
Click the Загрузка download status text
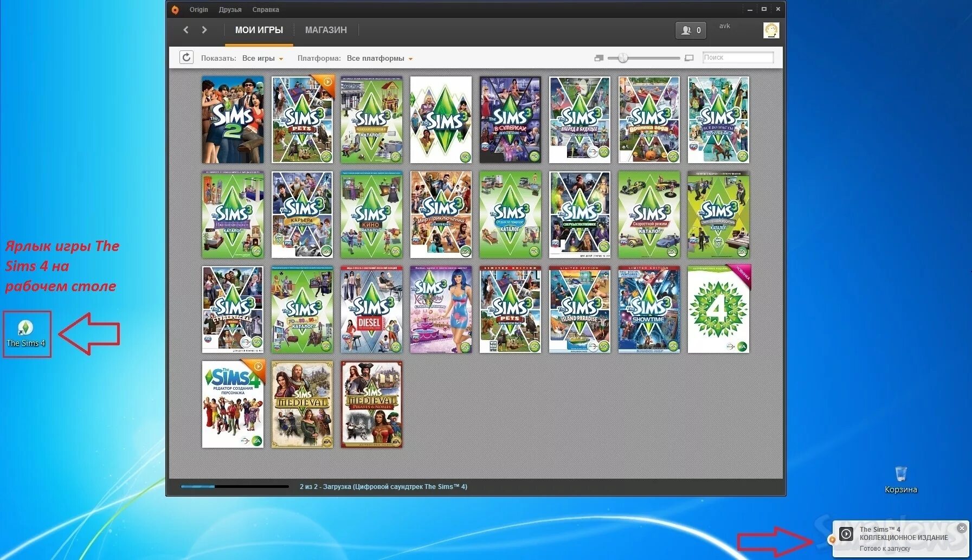pyautogui.click(x=383, y=487)
